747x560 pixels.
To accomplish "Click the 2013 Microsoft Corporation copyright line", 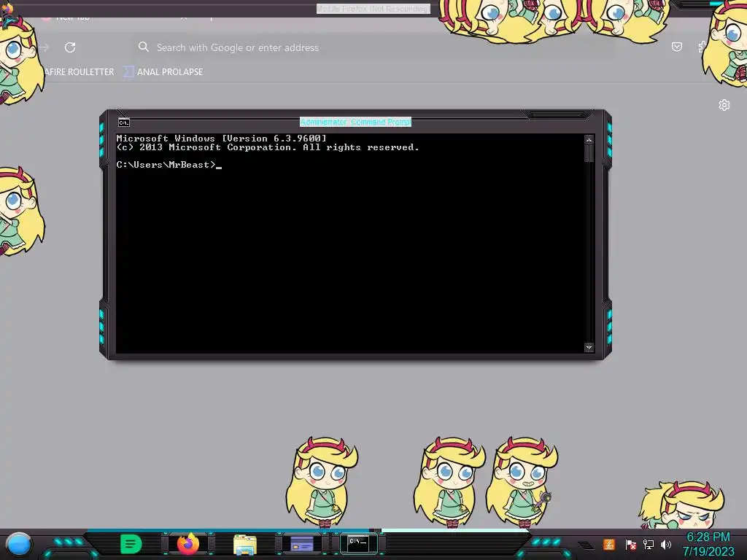I will point(268,147).
